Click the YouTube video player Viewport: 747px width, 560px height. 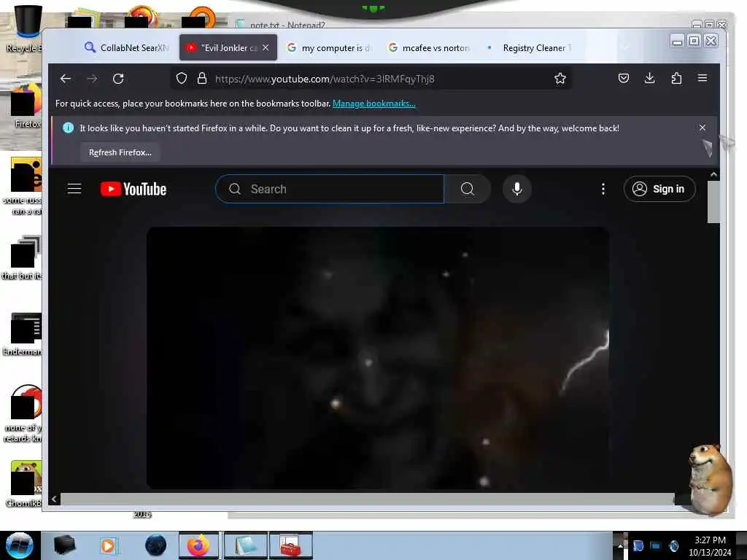click(378, 358)
